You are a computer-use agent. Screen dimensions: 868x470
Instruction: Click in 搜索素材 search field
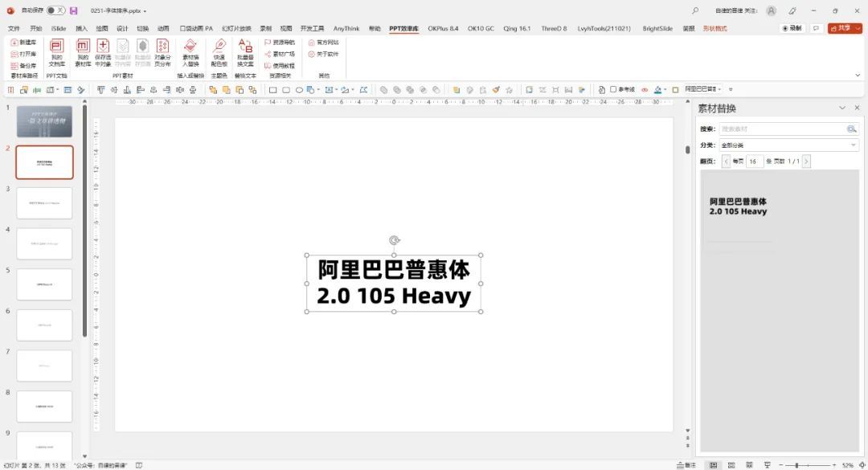782,129
